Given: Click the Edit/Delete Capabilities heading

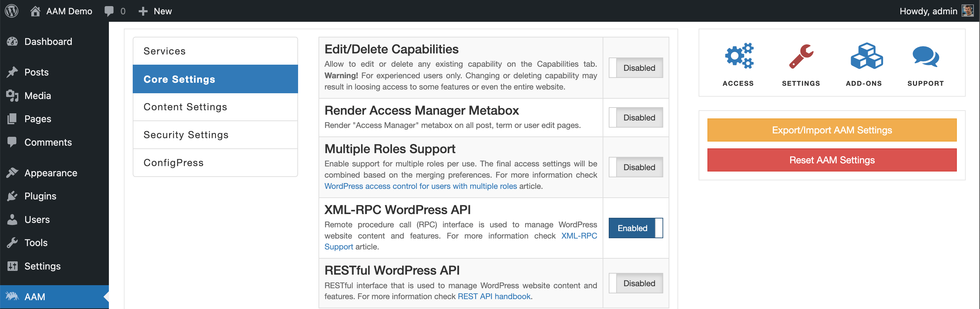Looking at the screenshot, I should tap(391, 49).
